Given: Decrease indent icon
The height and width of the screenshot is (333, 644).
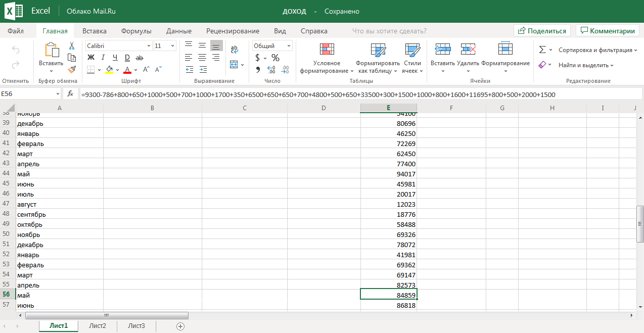Looking at the screenshot, I should point(190,70).
